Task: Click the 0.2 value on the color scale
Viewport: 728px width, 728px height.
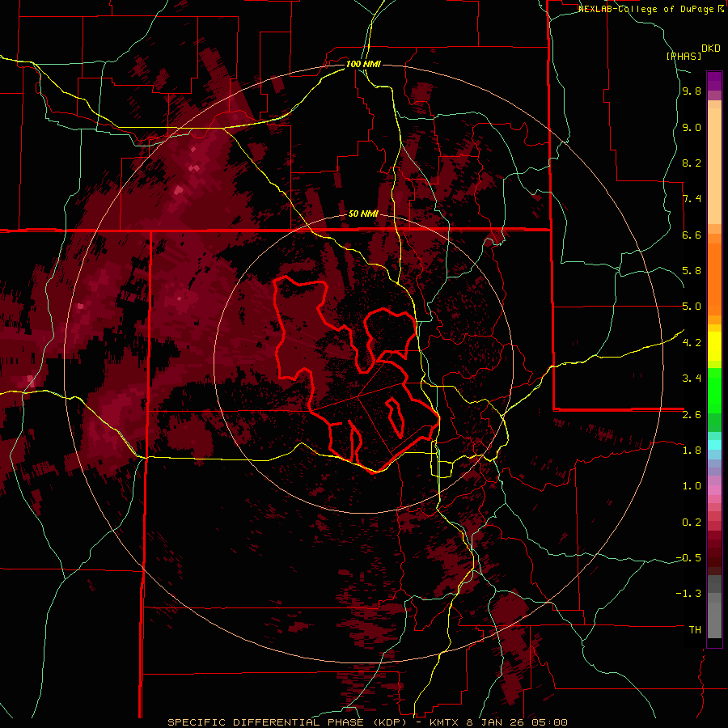Action: [x=692, y=523]
